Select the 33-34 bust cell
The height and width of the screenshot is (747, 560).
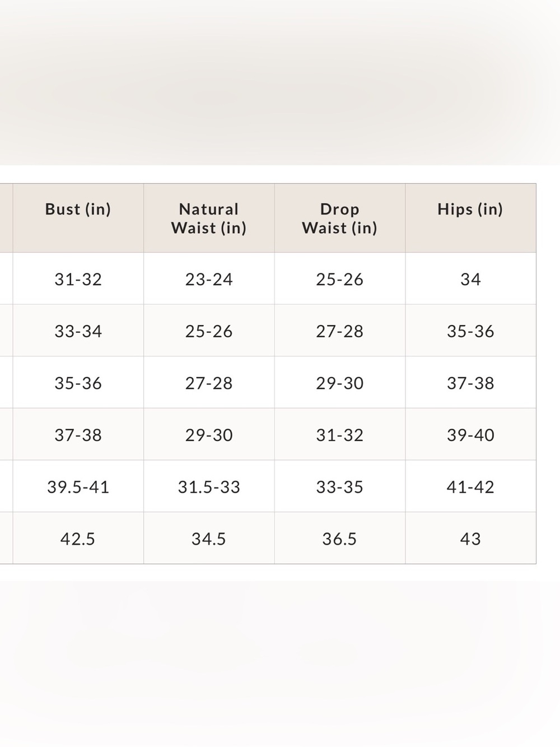(x=78, y=331)
